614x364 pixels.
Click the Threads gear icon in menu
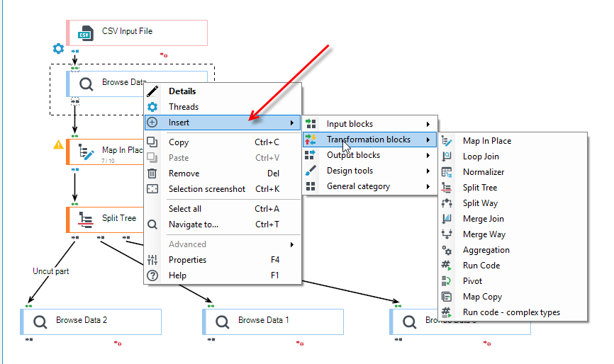pyautogui.click(x=152, y=107)
